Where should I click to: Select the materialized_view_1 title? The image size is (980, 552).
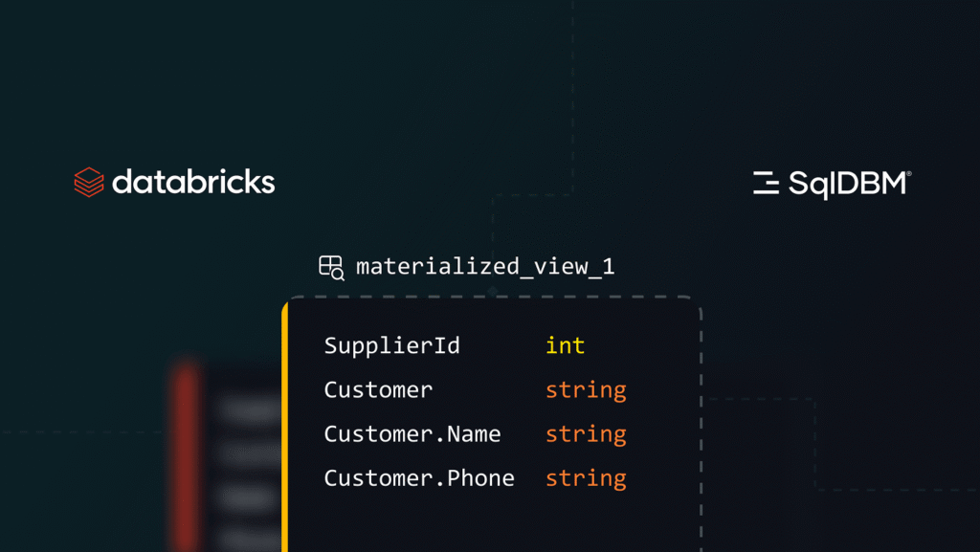485,267
